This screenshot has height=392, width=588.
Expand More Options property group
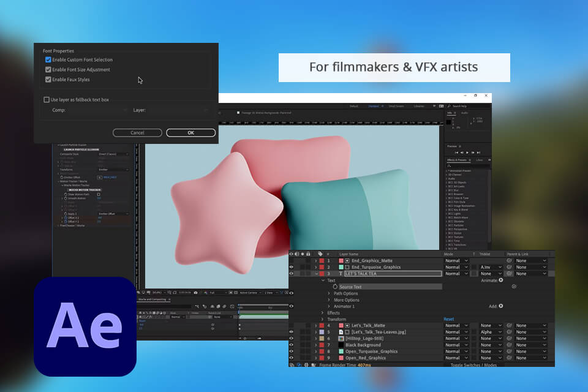(x=330, y=300)
